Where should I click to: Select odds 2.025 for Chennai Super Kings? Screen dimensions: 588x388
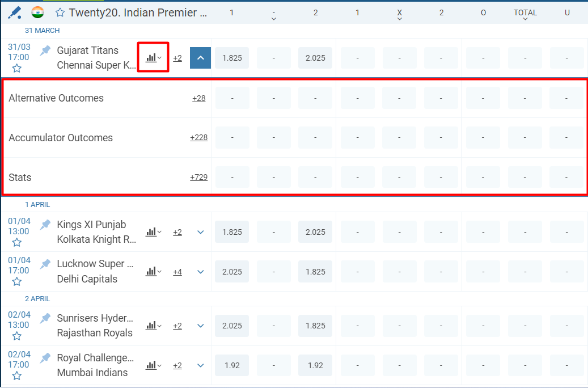tap(315, 58)
